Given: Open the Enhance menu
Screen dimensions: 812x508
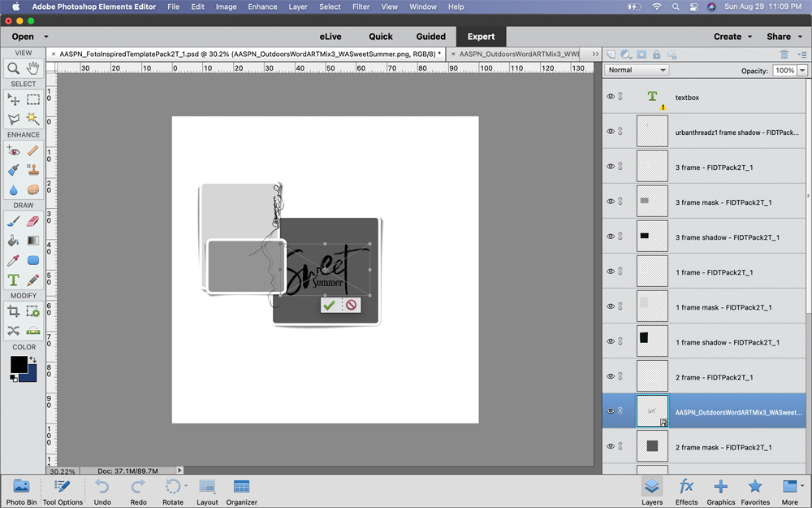Looking at the screenshot, I should click(262, 7).
